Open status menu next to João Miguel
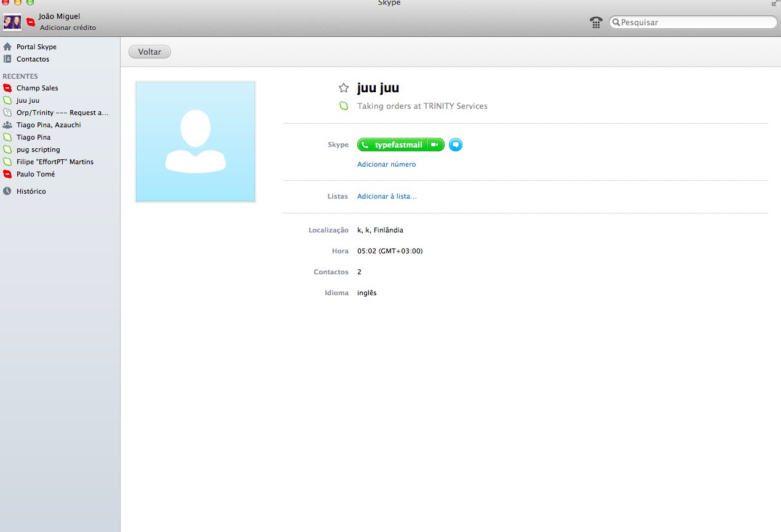781x532 pixels. [31, 22]
